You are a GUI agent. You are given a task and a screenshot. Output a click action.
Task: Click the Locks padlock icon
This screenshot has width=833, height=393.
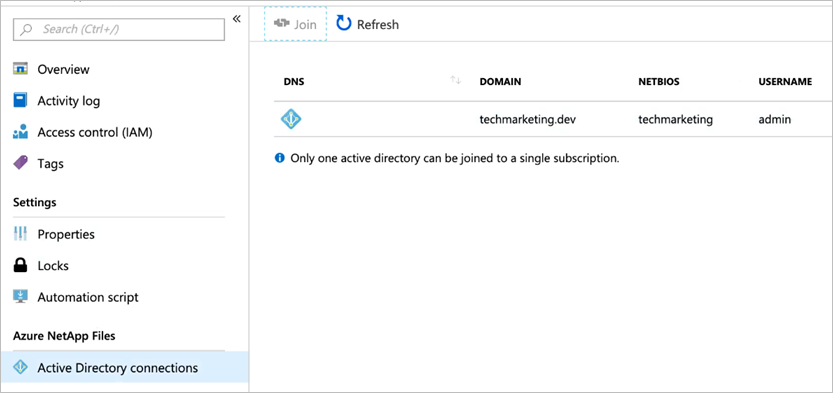[x=20, y=266]
